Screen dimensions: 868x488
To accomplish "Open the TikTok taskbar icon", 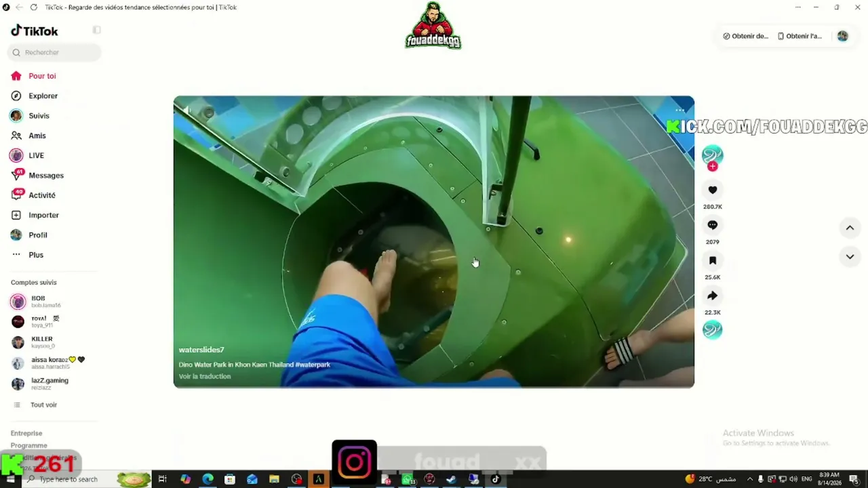I will tap(496, 479).
